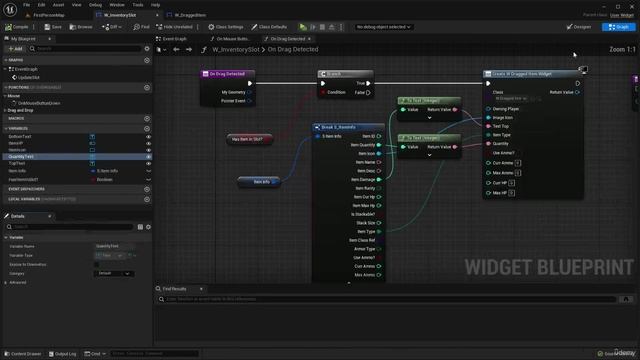Select the Item Info variable row

point(78,171)
